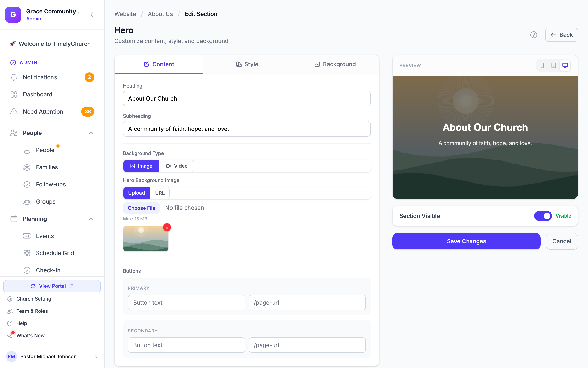588x368 pixels.
Task: Click the What's New sparkle icon
Action: click(10, 336)
